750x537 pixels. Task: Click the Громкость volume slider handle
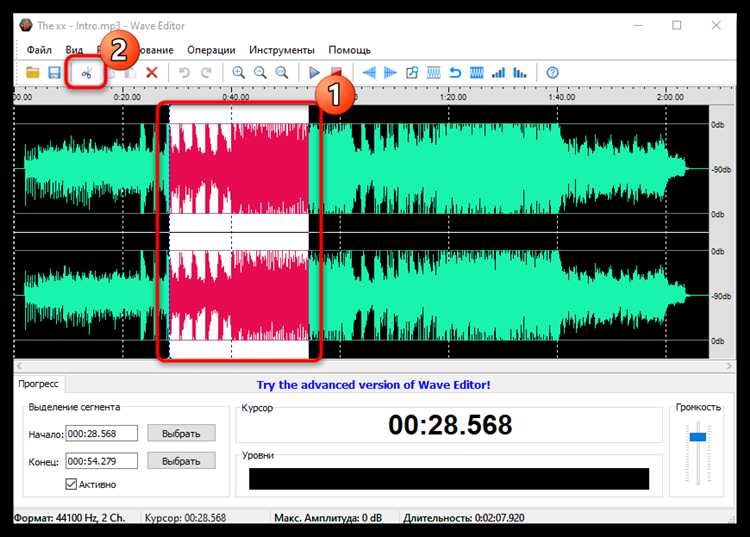coord(698,437)
